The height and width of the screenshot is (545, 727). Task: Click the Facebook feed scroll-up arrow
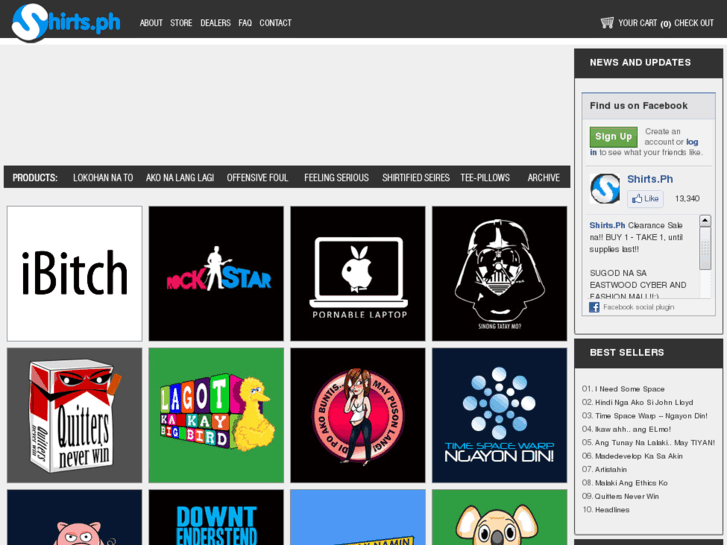[705, 221]
